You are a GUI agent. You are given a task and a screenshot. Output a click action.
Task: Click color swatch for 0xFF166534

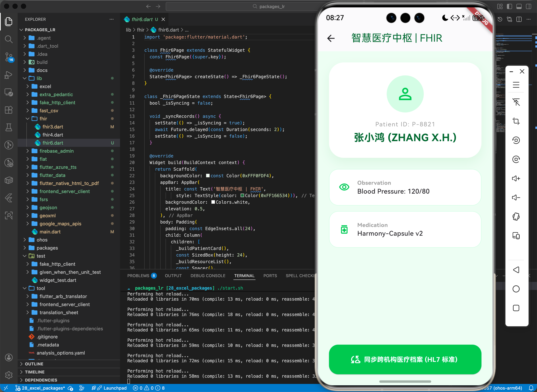242,195
